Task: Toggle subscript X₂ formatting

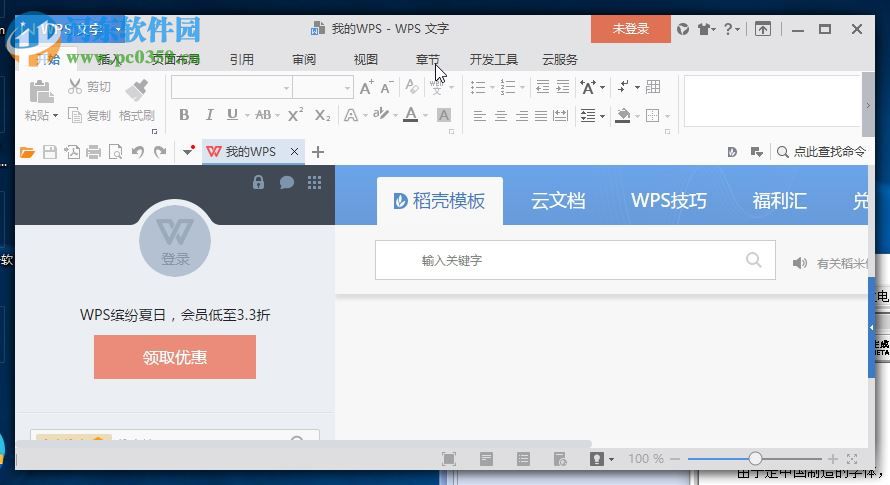Action: 322,115
